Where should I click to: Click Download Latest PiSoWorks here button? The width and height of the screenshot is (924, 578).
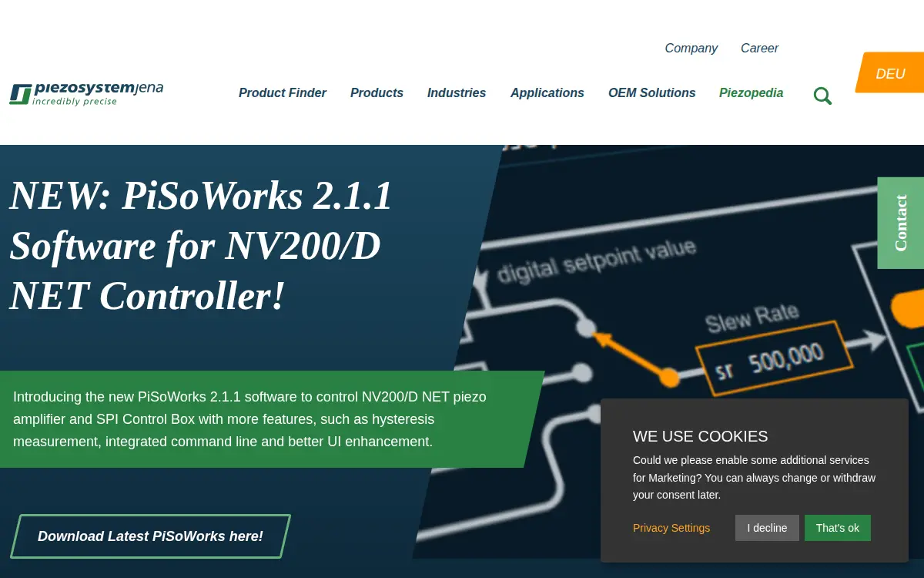[x=150, y=536]
